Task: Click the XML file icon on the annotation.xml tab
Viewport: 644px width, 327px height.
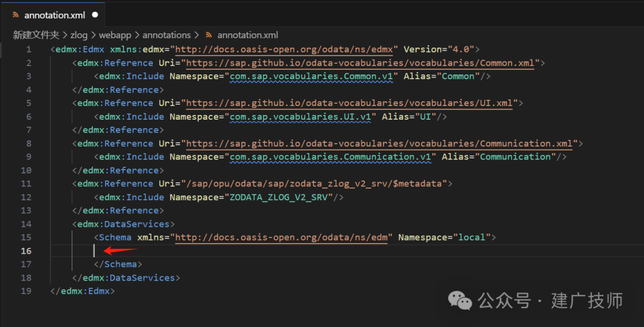Action: pyautogui.click(x=16, y=15)
